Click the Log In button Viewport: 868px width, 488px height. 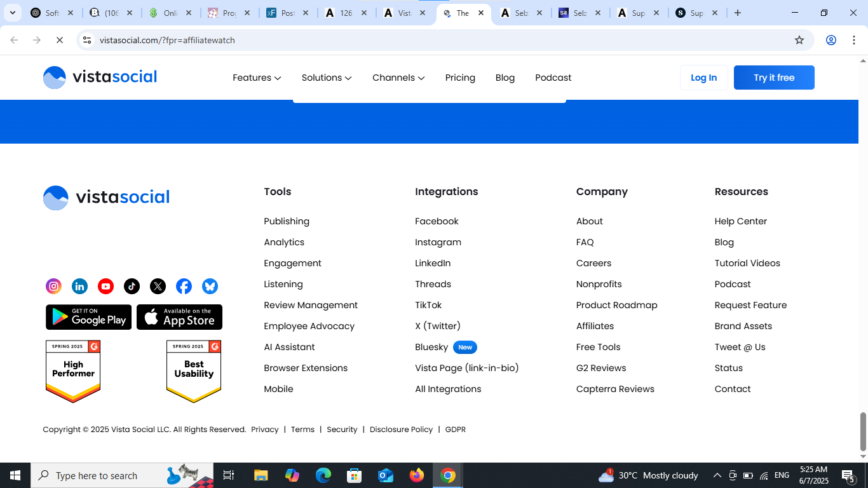tap(704, 78)
